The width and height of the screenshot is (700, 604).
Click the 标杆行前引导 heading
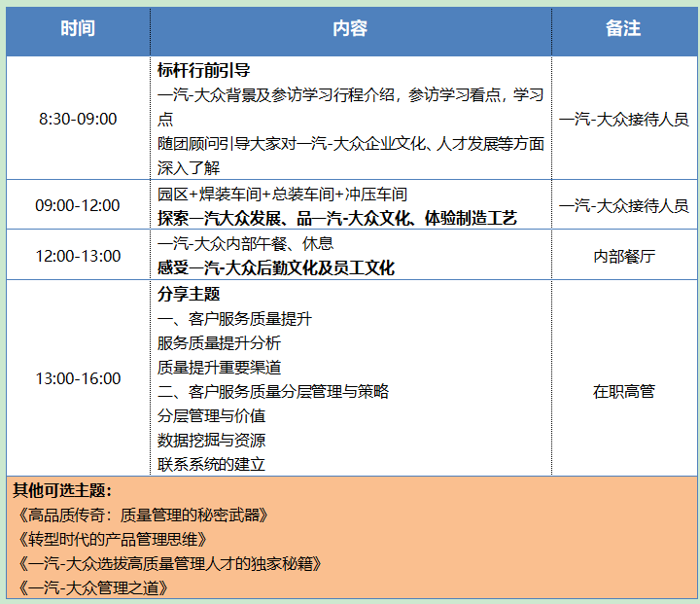pos(203,70)
